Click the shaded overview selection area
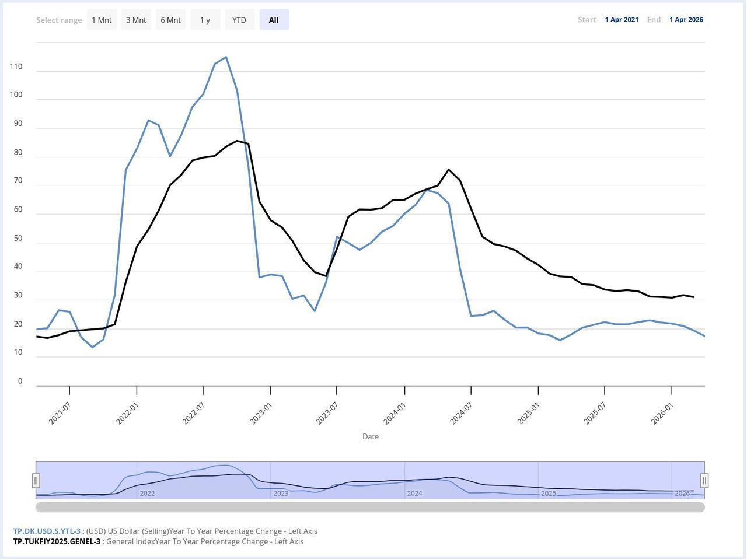 click(371, 478)
